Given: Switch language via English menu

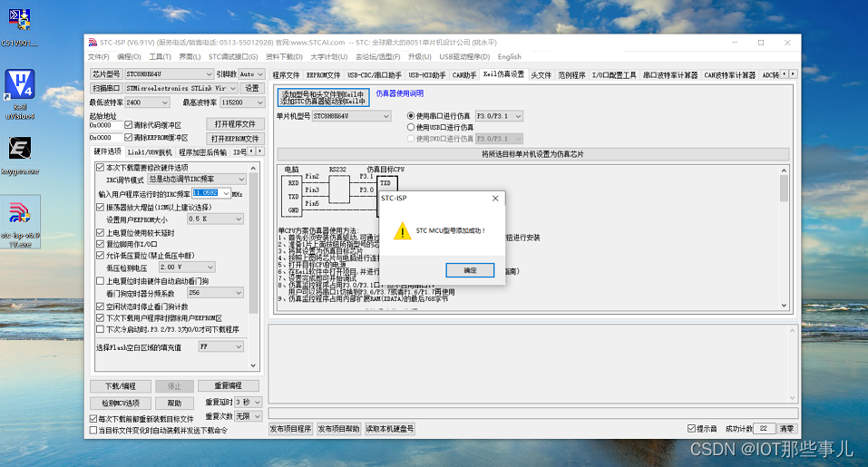Looking at the screenshot, I should point(510,56).
